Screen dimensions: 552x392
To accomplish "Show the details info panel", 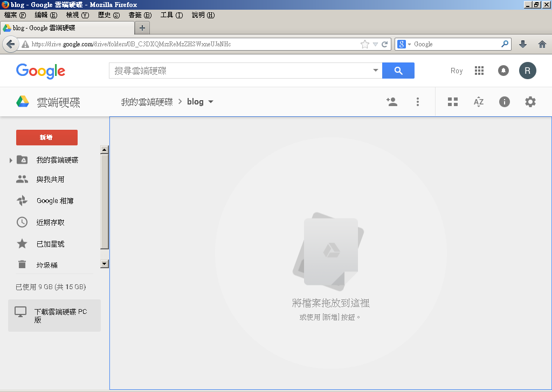I will [x=505, y=102].
